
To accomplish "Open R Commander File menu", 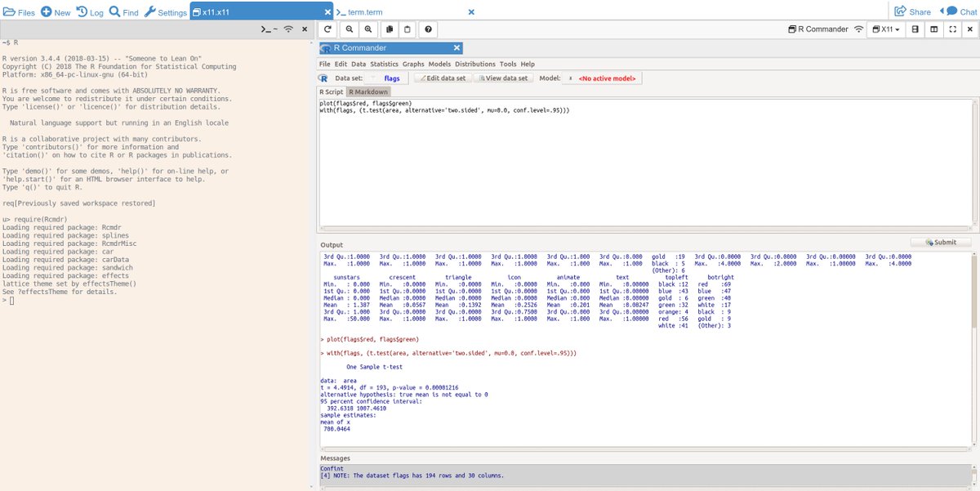I will pyautogui.click(x=325, y=64).
